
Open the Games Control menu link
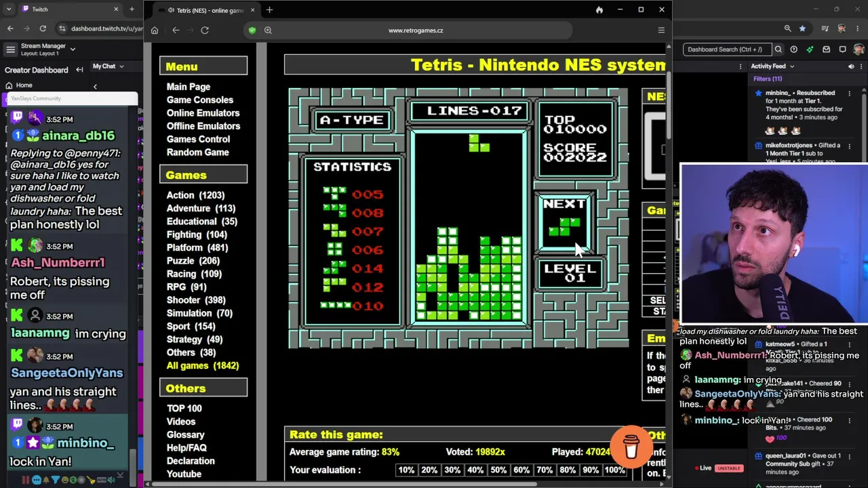pyautogui.click(x=199, y=139)
